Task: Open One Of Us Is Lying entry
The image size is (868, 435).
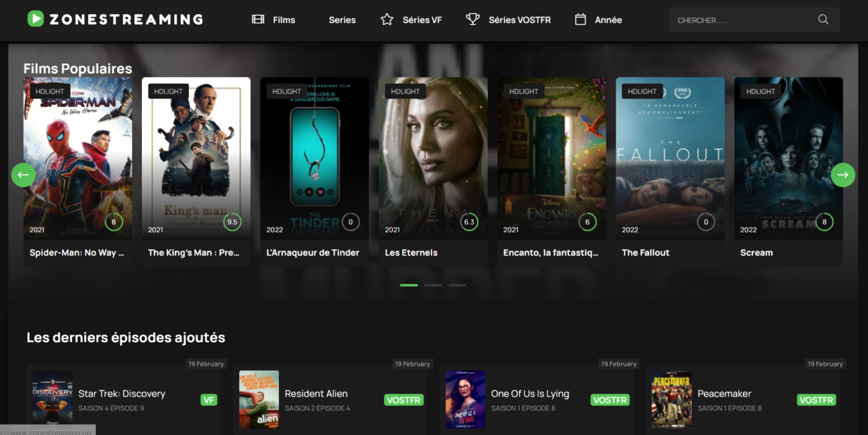Action: [536, 400]
